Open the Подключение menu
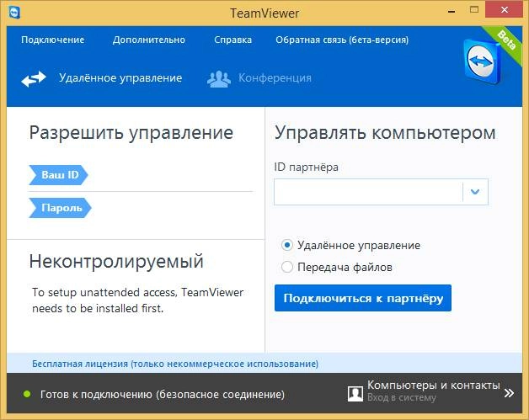 pos(52,40)
